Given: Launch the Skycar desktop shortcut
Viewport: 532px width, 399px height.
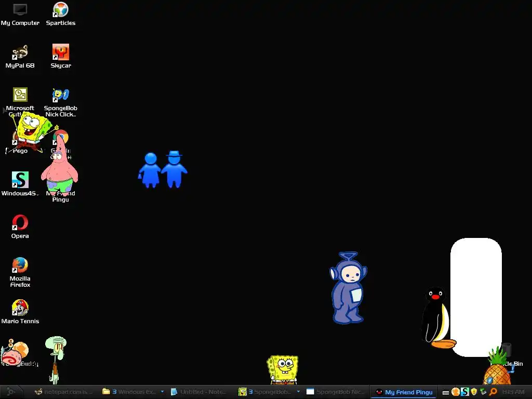Looking at the screenshot, I should (61, 57).
